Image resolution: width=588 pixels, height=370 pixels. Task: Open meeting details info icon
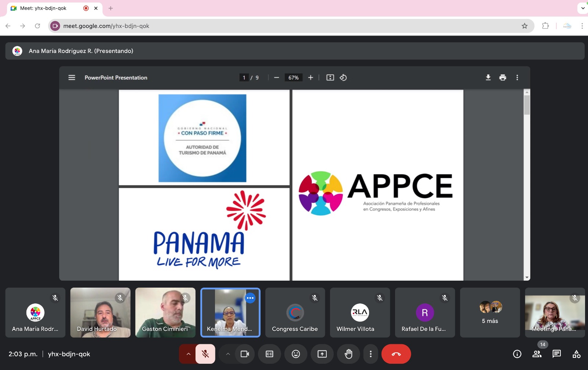517,354
